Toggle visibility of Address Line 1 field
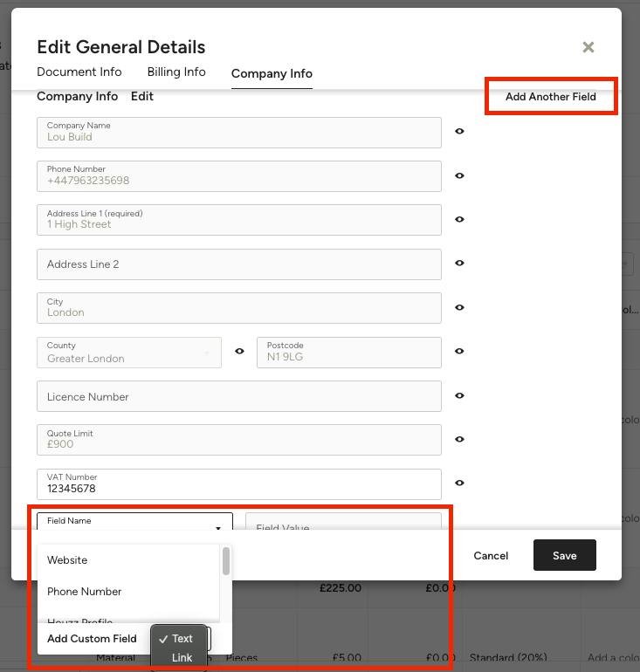The width and height of the screenshot is (640, 672). pos(459,219)
